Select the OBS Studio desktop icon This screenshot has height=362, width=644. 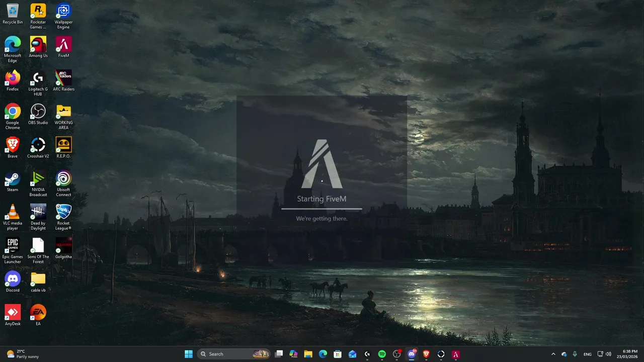coord(38,114)
